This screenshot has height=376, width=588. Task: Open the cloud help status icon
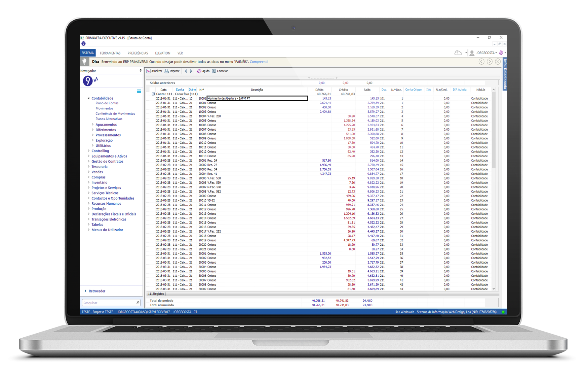tap(458, 53)
